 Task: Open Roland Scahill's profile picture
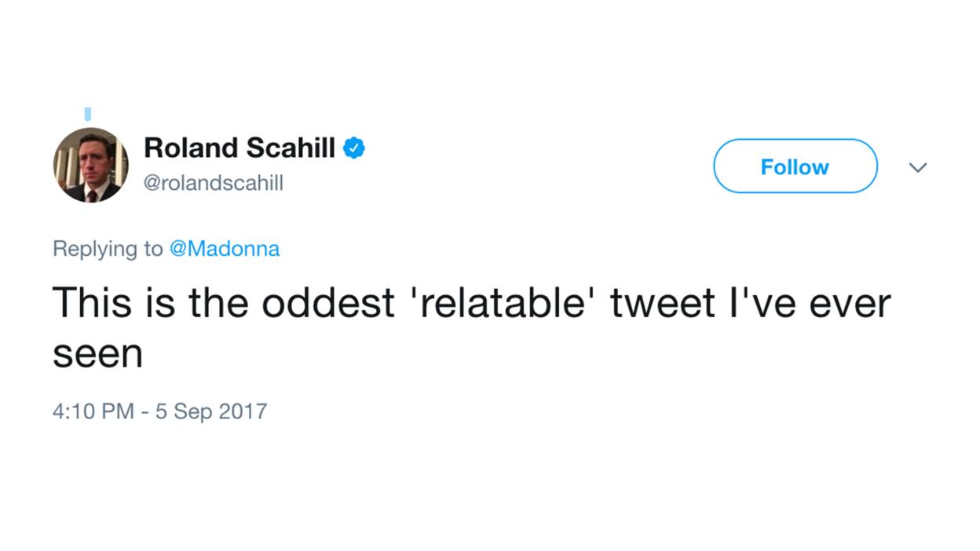pos(90,166)
